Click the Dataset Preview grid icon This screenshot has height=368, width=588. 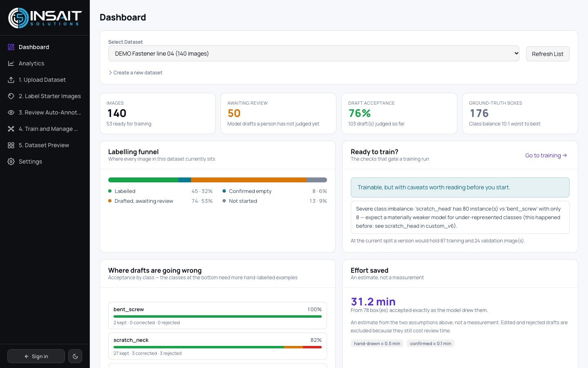tap(11, 145)
